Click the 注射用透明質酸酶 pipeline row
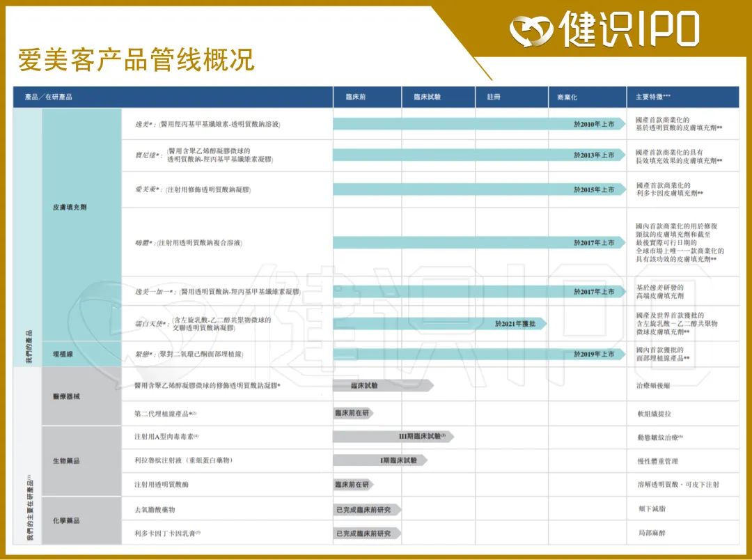Image resolution: width=752 pixels, height=560 pixels. tap(162, 485)
